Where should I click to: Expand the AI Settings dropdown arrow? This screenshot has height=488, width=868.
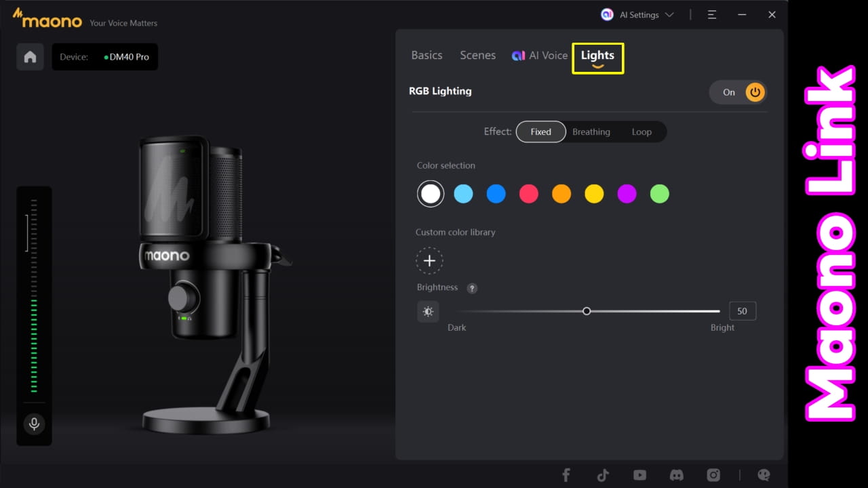669,15
